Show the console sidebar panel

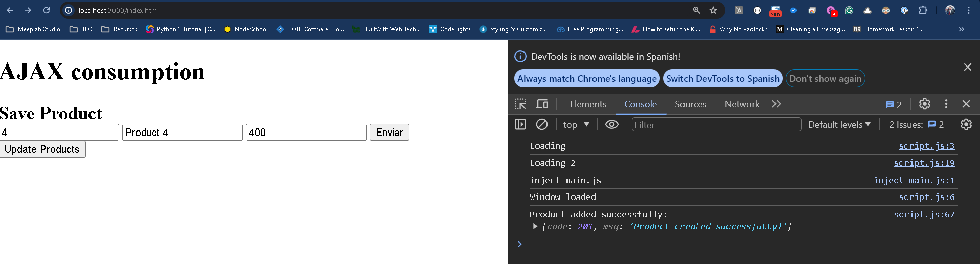520,124
